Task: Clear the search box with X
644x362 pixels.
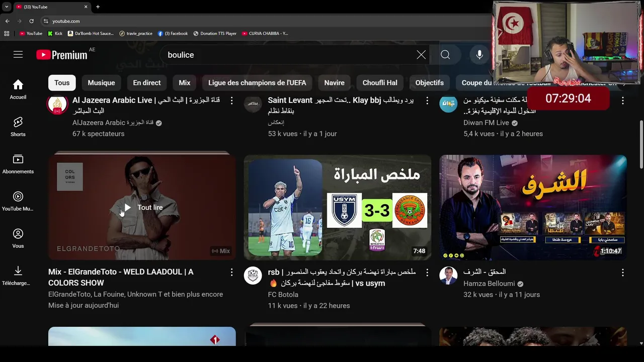Action: [x=421, y=55]
